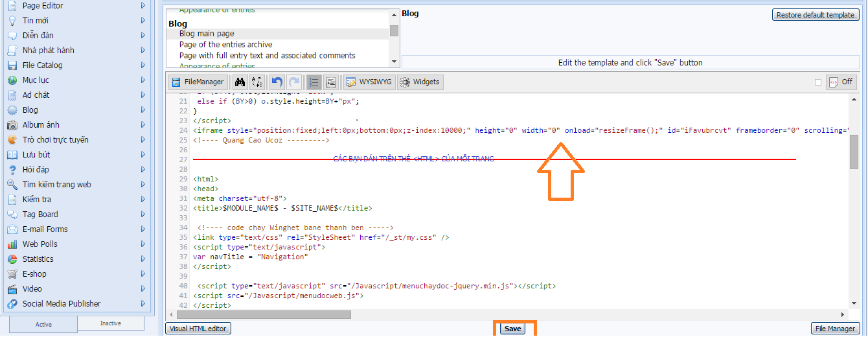
Task: Switch to the Inactive tab
Action: click(111, 323)
